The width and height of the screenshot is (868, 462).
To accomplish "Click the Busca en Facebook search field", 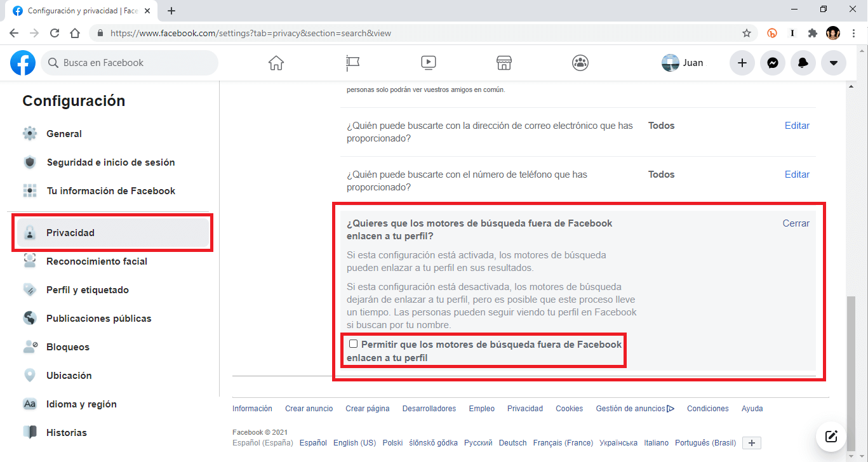I will (x=130, y=63).
